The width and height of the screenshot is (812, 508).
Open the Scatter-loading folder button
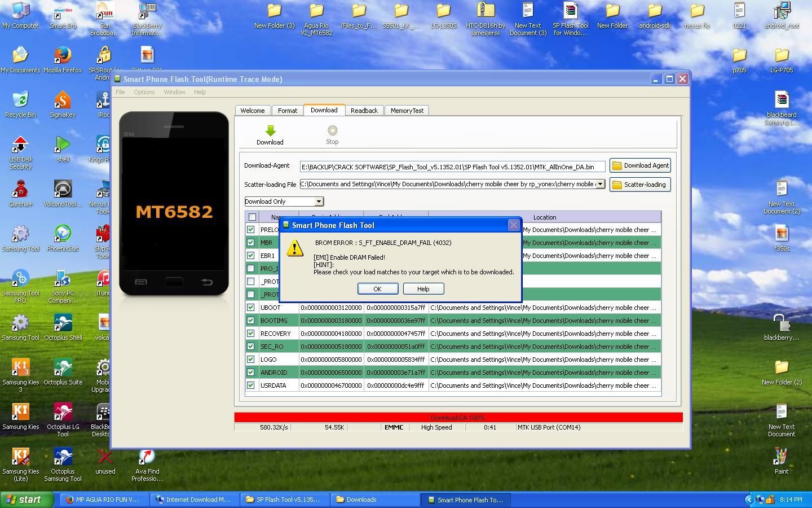pos(640,185)
